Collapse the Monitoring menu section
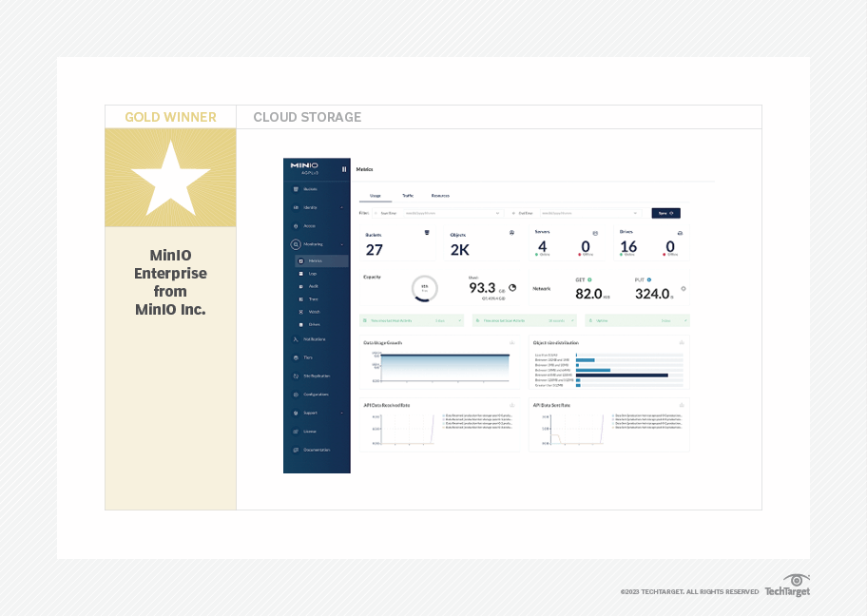The image size is (867, 616). click(342, 244)
